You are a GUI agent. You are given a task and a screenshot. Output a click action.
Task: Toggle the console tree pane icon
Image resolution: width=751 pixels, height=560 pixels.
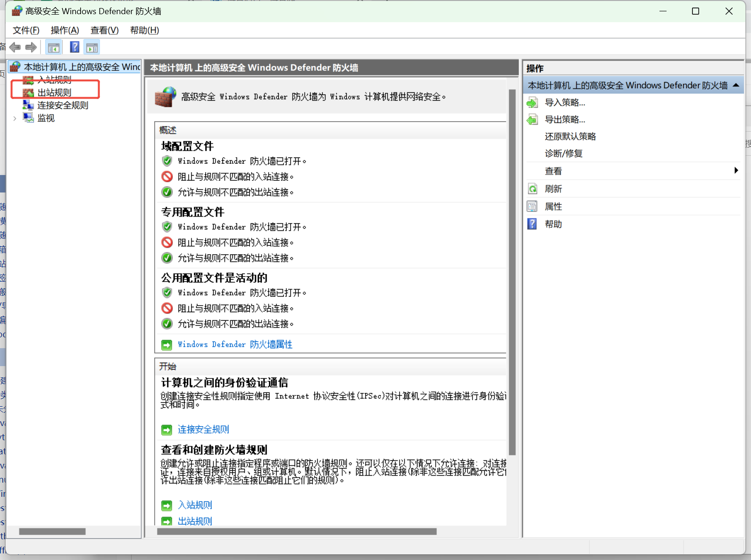tap(54, 47)
